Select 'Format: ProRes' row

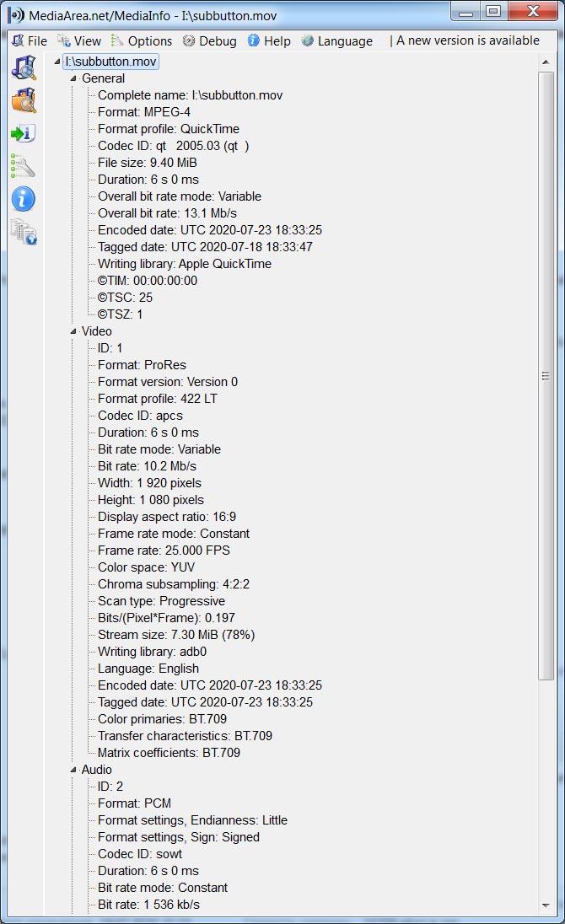pyautogui.click(x=142, y=365)
